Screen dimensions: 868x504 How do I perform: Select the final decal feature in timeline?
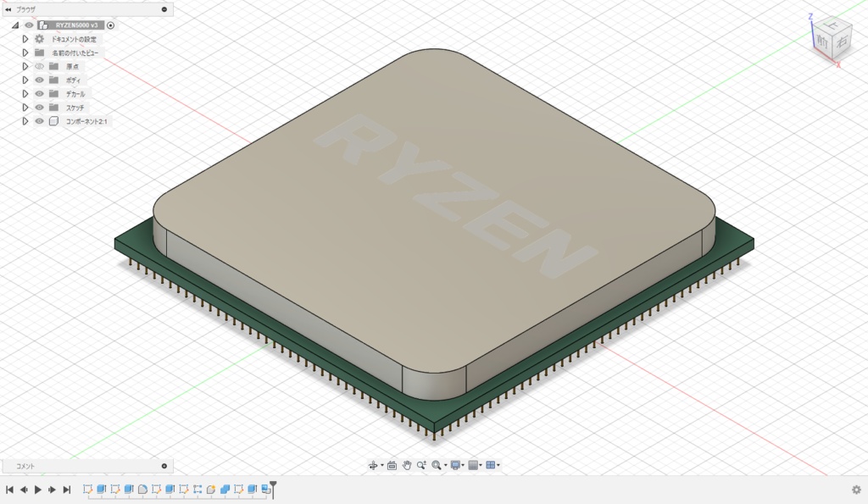[265, 489]
